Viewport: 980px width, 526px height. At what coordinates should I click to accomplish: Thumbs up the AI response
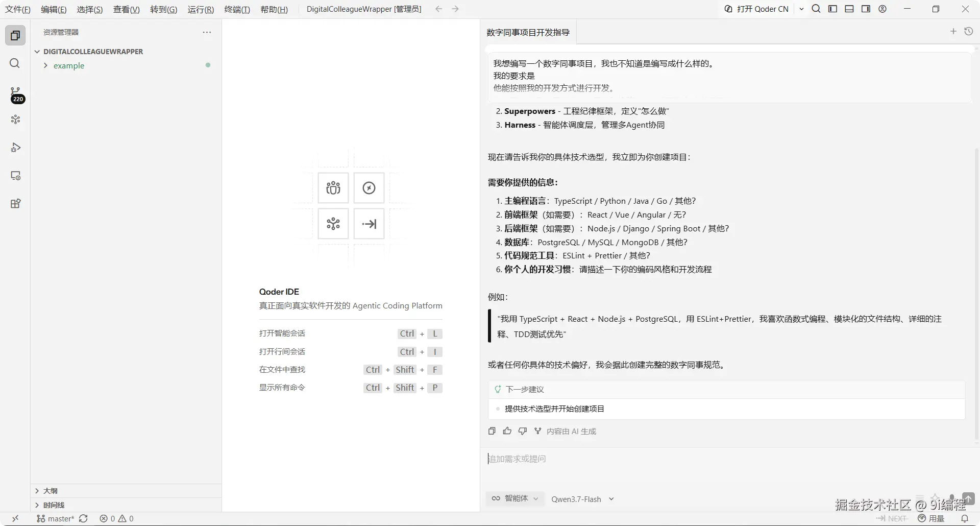(507, 431)
